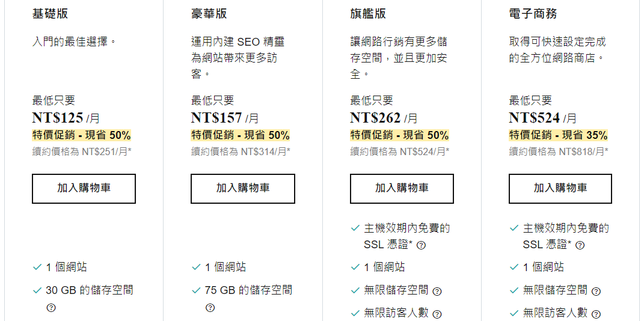Add 基礎版 plan to cart

click(x=84, y=189)
